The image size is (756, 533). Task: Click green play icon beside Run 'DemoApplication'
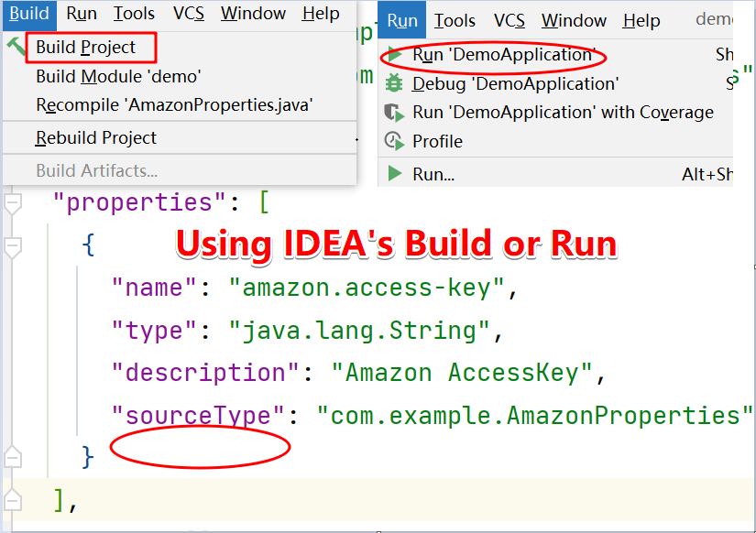[395, 54]
